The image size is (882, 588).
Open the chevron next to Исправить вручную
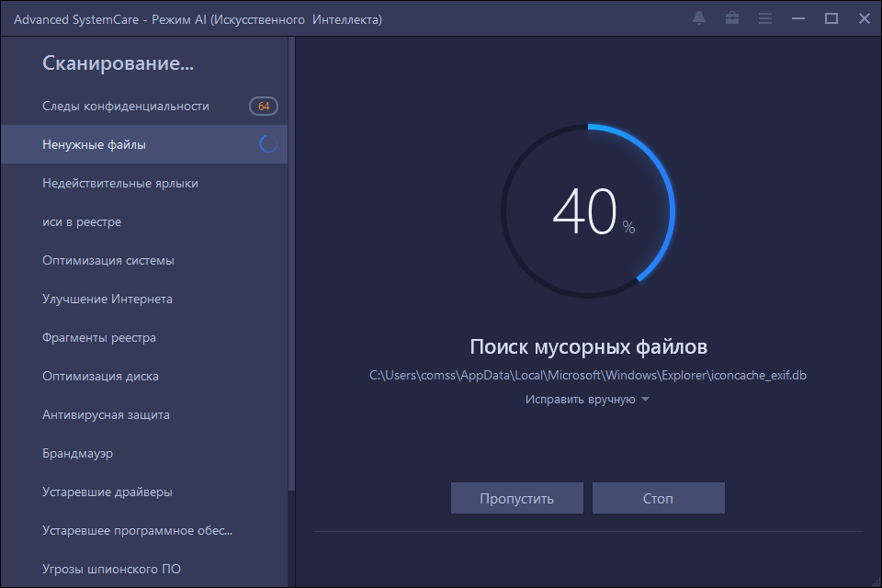coord(645,401)
